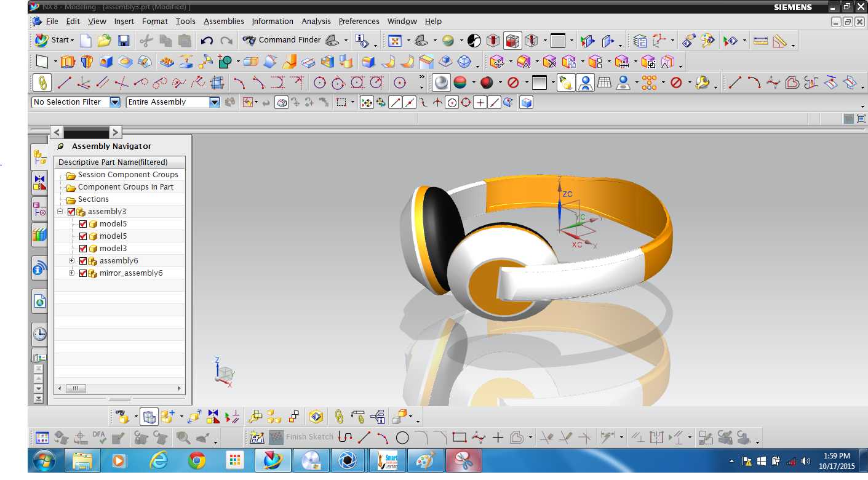Screen dimensions: 868x480
Task: Select the Revolve tool
Action: point(87,62)
